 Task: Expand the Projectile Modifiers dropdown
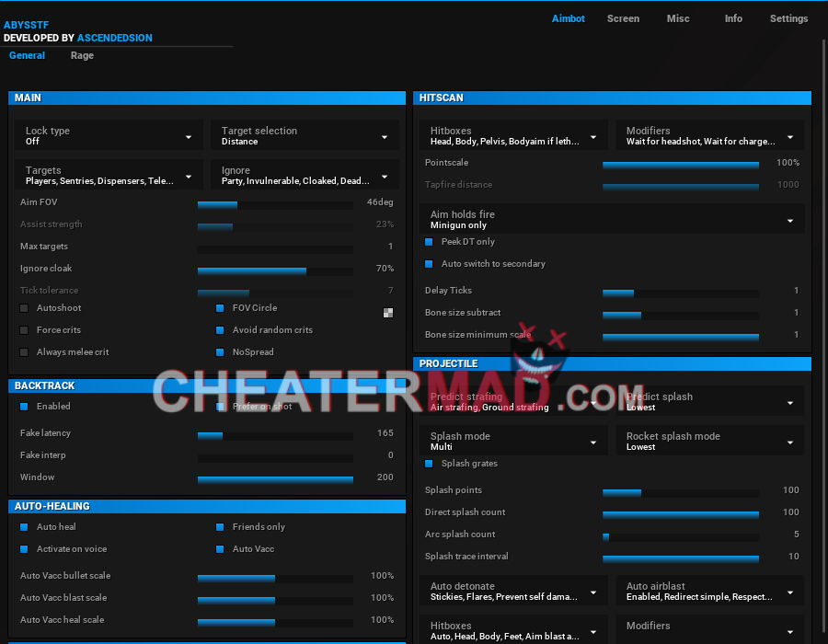(709, 630)
